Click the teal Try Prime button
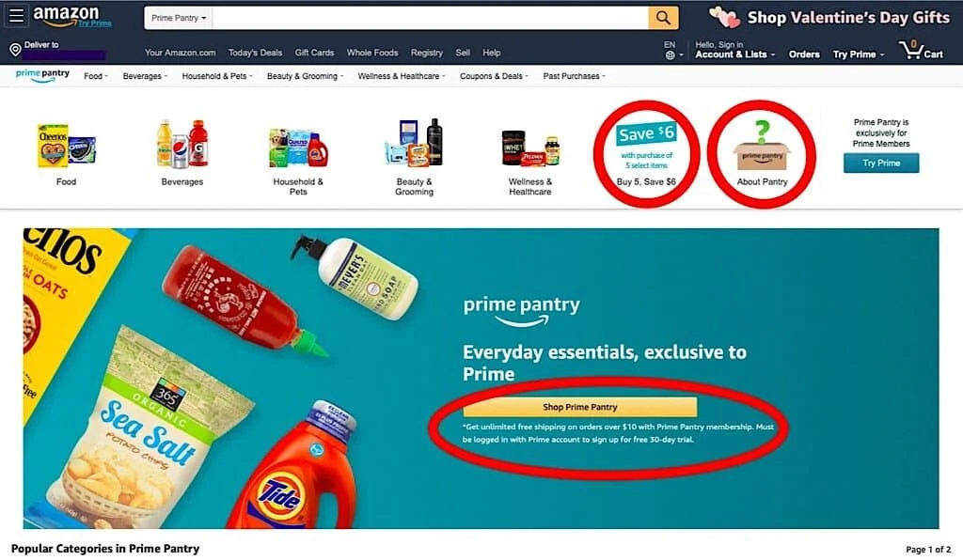963x560 pixels. pos(880,163)
